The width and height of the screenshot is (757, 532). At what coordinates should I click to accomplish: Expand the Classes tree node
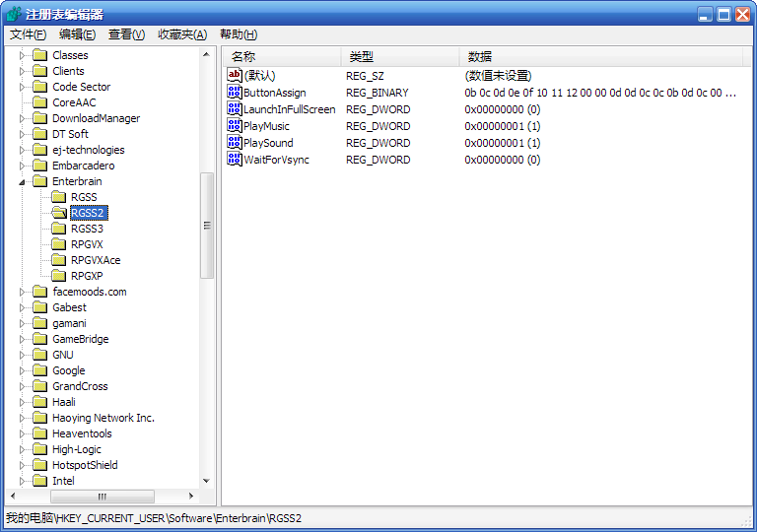click(22, 55)
